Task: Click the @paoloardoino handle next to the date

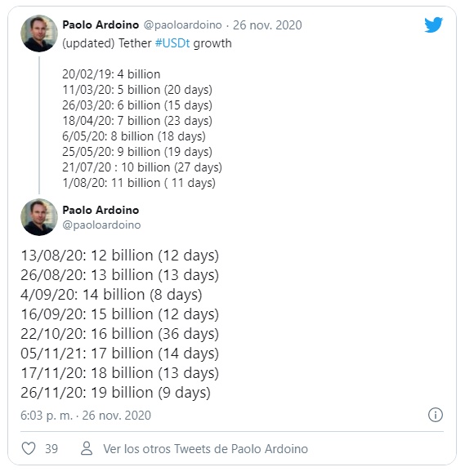Action: (x=182, y=24)
